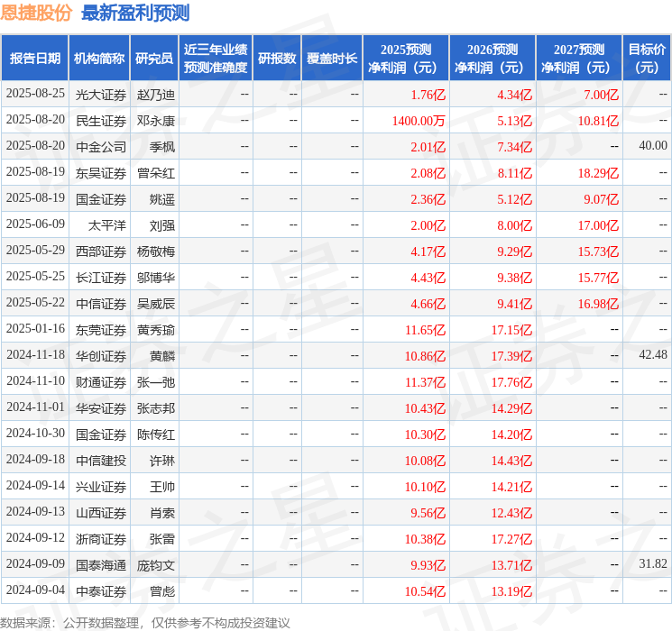Click analyst name 季枫
Viewport: 672px width, 631px height.
[x=162, y=147]
